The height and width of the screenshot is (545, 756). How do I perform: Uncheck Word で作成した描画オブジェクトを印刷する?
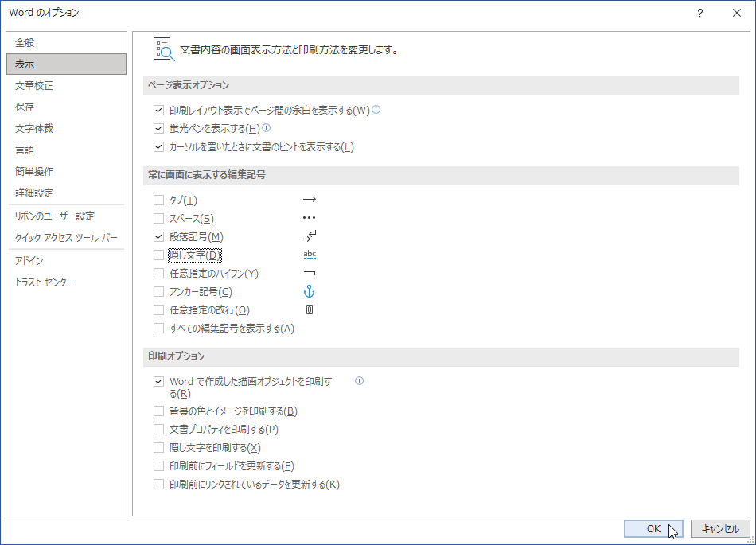point(158,381)
